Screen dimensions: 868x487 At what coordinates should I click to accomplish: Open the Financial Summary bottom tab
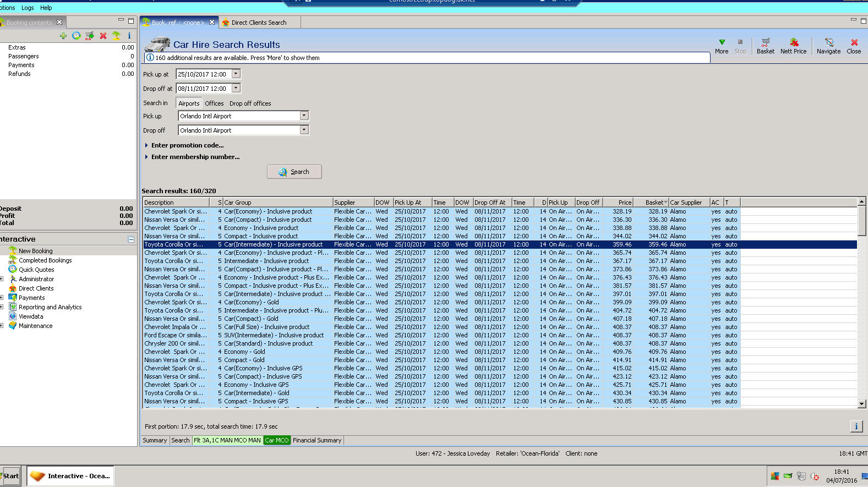(317, 440)
